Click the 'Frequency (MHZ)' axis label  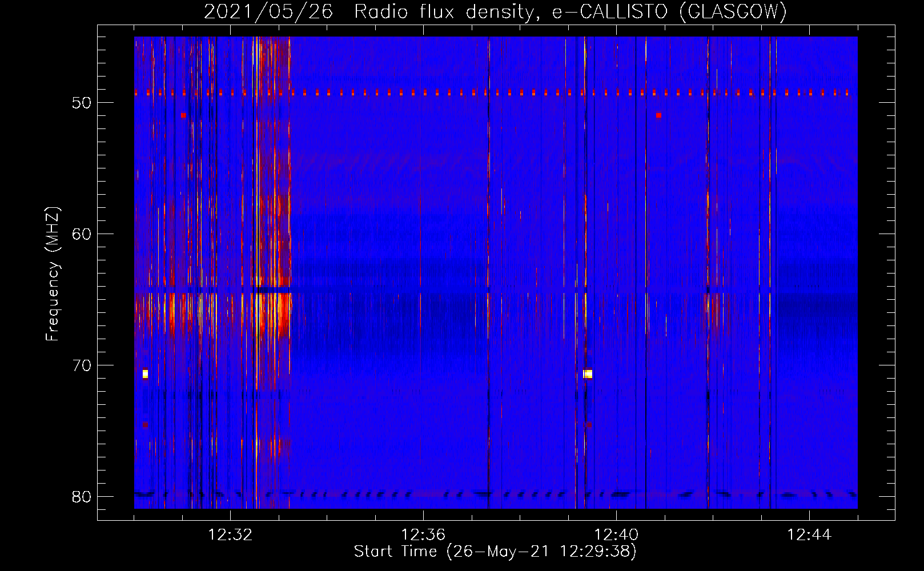click(x=53, y=274)
